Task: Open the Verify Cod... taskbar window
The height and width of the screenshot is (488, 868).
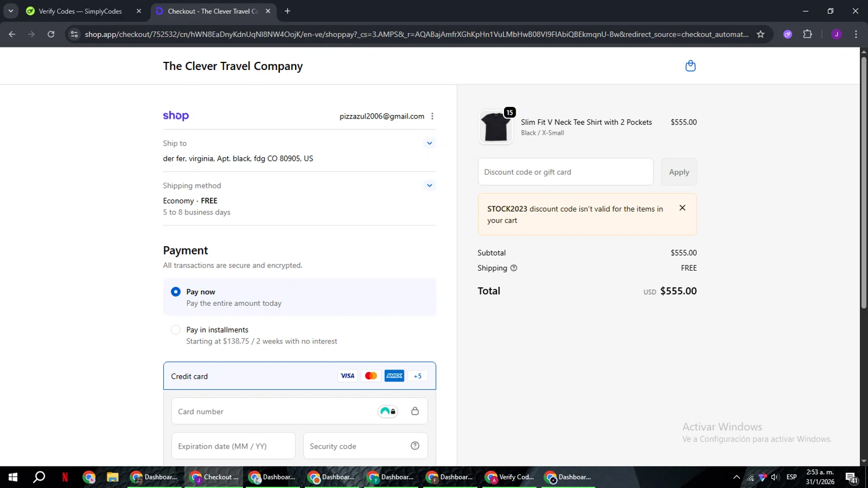Action: coord(509,477)
